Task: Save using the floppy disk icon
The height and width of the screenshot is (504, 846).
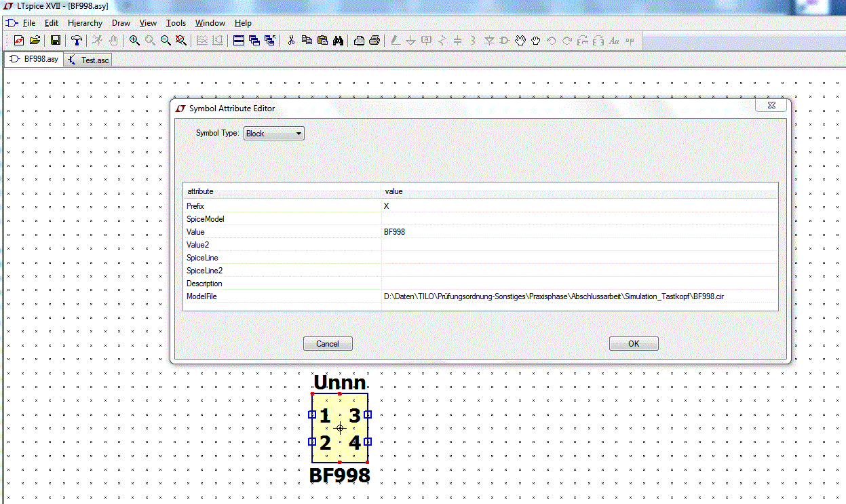Action: (56, 41)
